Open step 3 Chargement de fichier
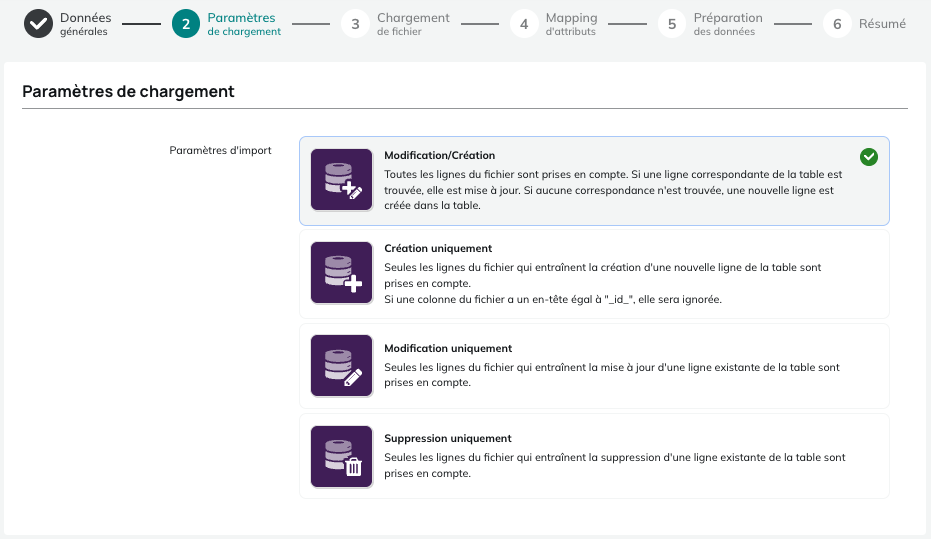The width and height of the screenshot is (931, 539). point(395,24)
